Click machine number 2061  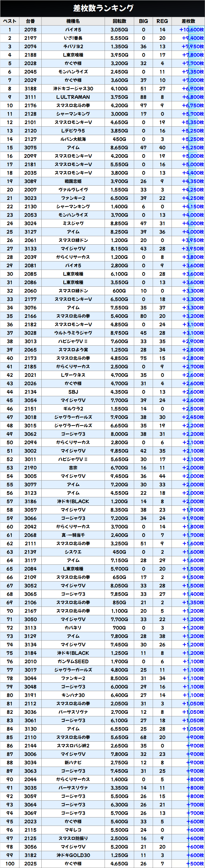coord(30,240)
